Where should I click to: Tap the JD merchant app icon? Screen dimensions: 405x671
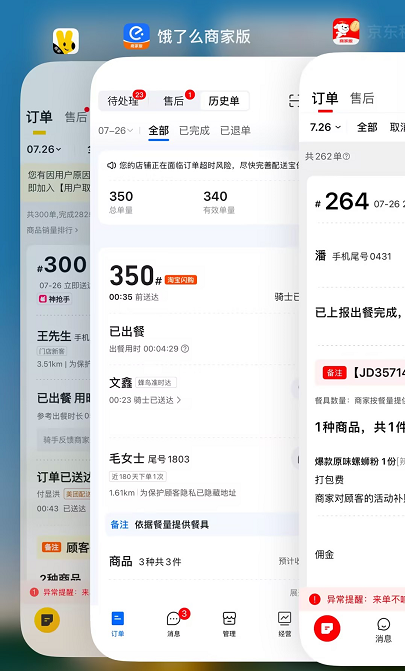click(346, 31)
